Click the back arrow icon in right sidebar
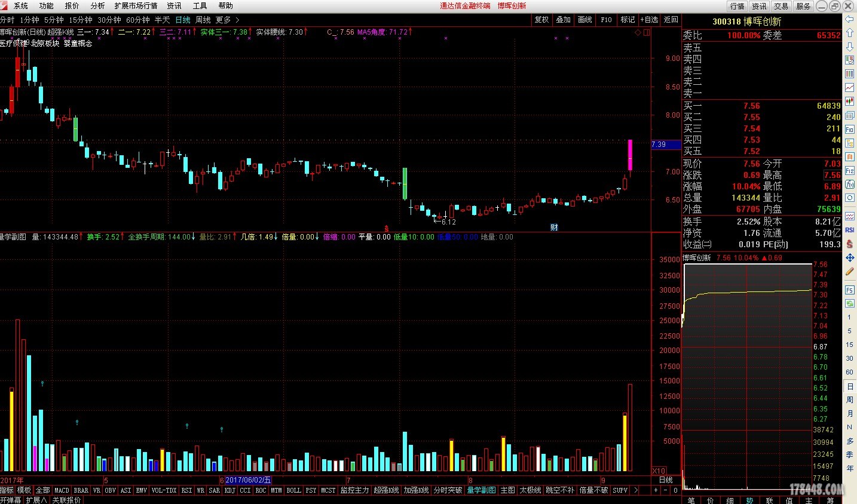 [x=849, y=19]
